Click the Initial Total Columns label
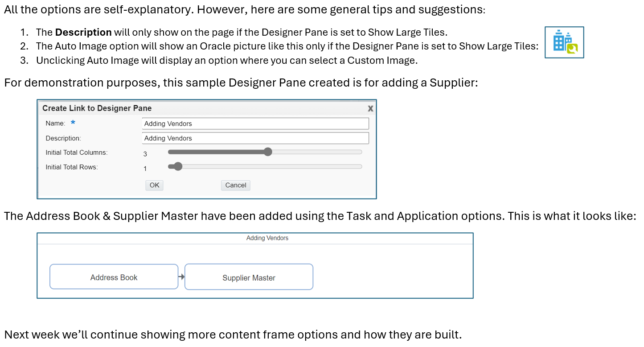 click(x=76, y=153)
